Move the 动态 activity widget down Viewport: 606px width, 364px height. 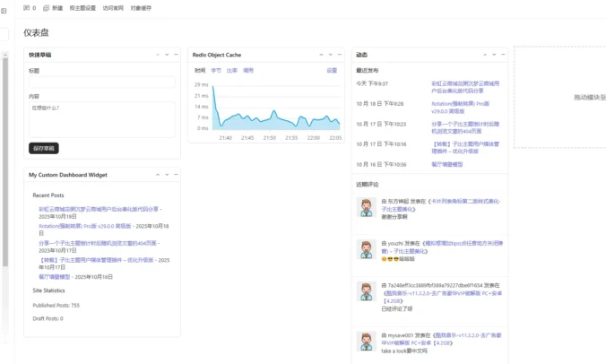click(x=494, y=55)
